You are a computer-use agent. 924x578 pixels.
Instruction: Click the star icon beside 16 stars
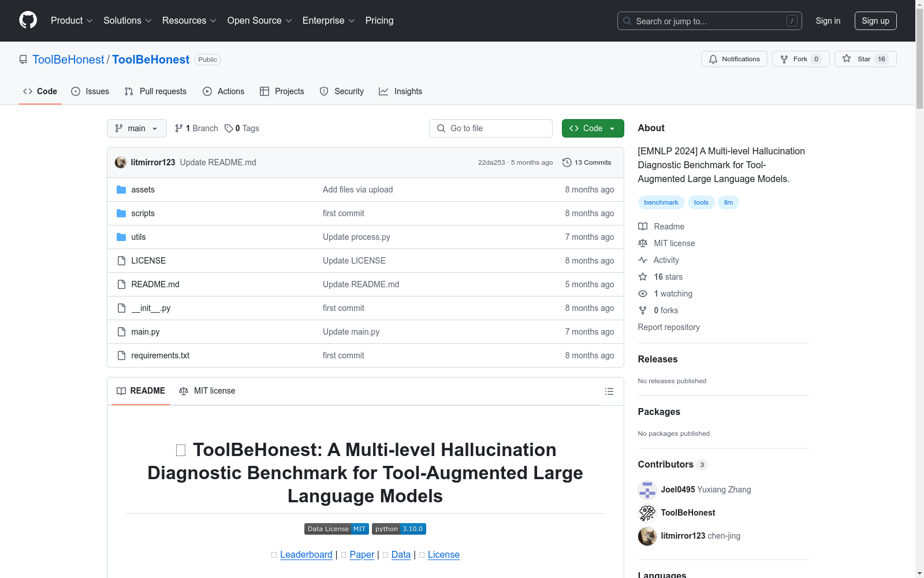point(643,277)
